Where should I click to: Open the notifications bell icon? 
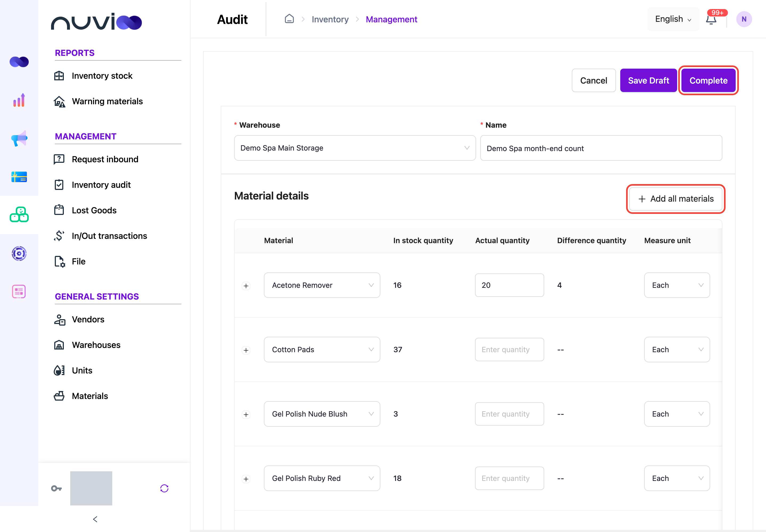click(x=711, y=19)
